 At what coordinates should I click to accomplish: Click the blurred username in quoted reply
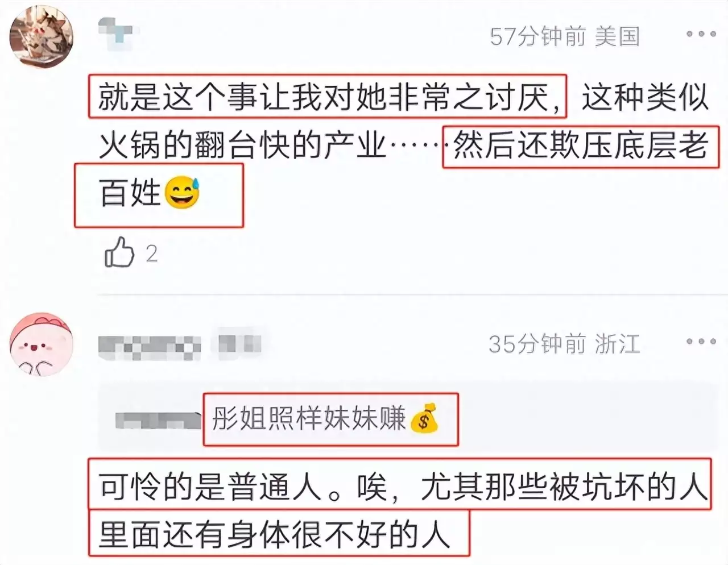(159, 420)
